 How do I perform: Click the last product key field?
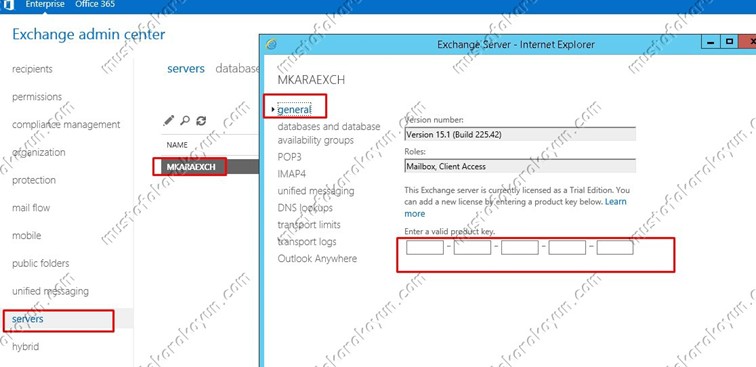[615, 248]
